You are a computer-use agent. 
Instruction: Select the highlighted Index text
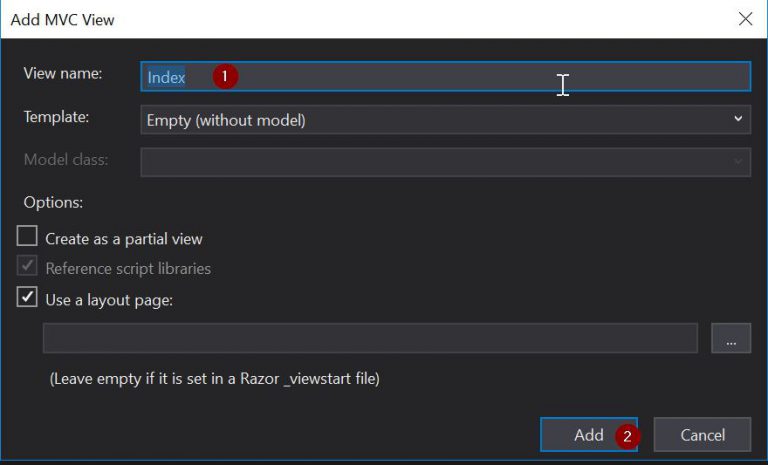tap(166, 77)
